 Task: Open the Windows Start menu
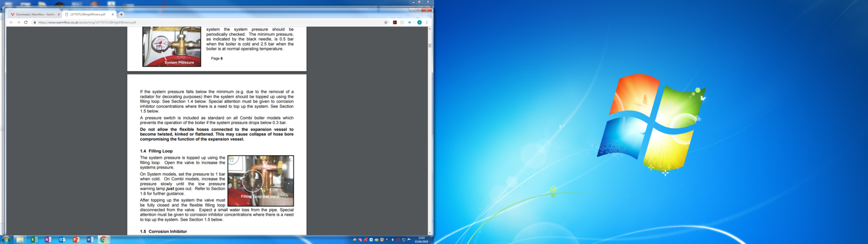pyautogui.click(x=6, y=239)
